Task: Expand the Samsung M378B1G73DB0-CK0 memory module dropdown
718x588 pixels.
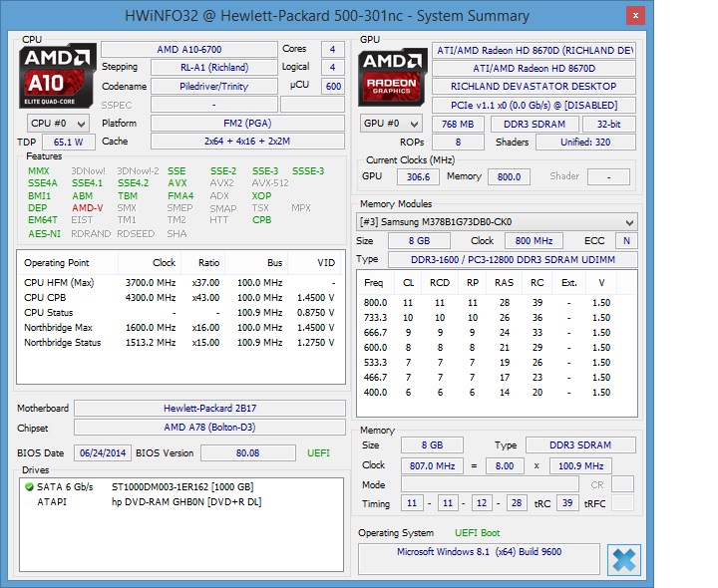Action: [497, 222]
